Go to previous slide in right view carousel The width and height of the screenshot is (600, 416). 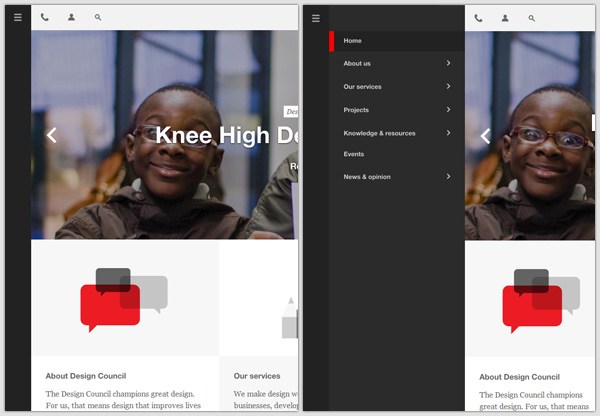tap(485, 136)
